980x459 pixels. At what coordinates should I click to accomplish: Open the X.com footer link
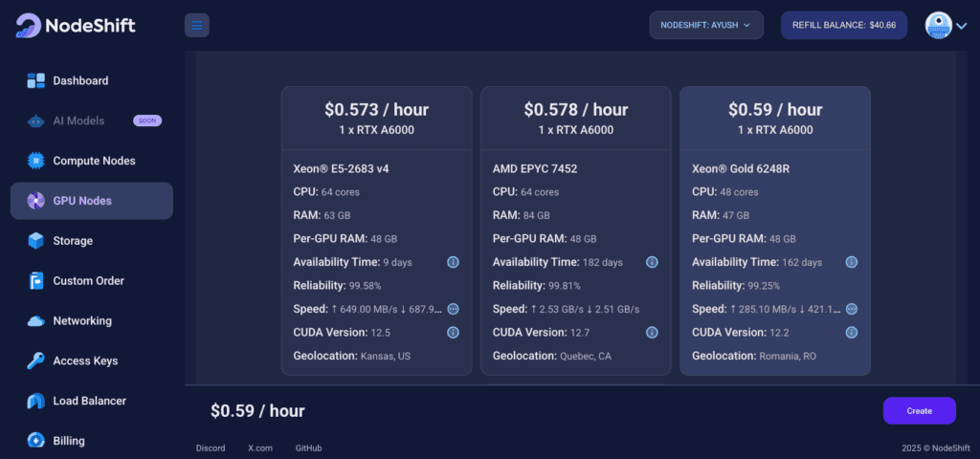[260, 448]
